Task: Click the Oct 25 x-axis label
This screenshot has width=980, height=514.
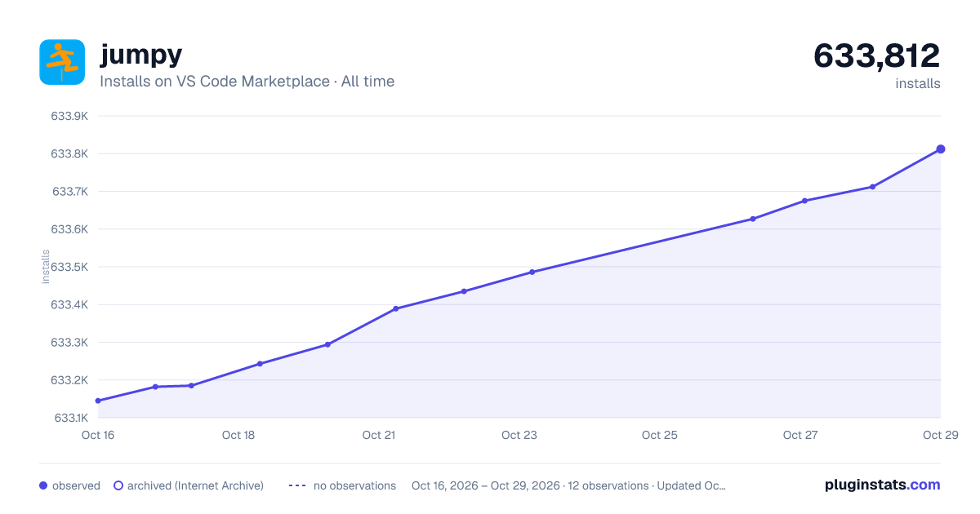Action: [x=660, y=435]
